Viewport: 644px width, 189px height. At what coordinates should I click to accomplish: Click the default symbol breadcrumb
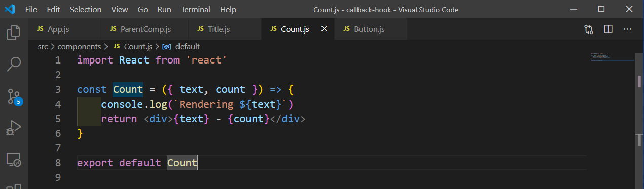181,46
